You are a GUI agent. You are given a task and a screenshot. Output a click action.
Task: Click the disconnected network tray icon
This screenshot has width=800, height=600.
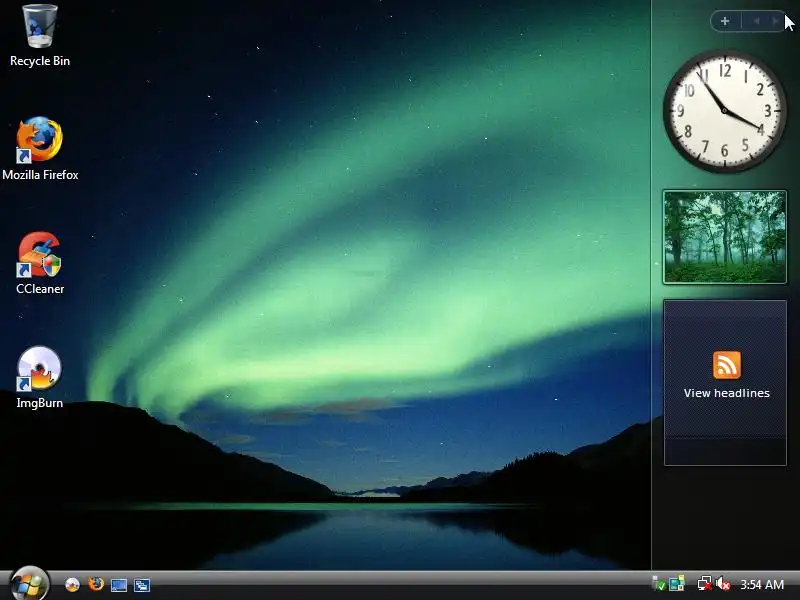(705, 584)
